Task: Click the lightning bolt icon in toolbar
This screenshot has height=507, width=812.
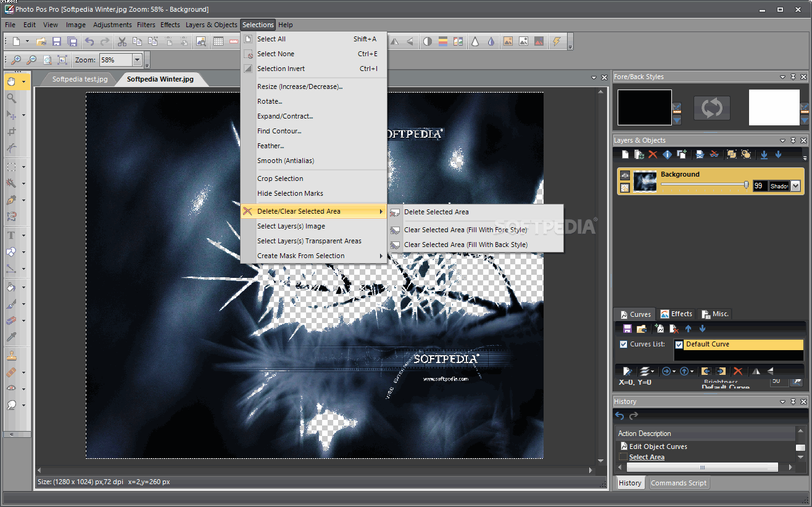Action: [x=557, y=42]
